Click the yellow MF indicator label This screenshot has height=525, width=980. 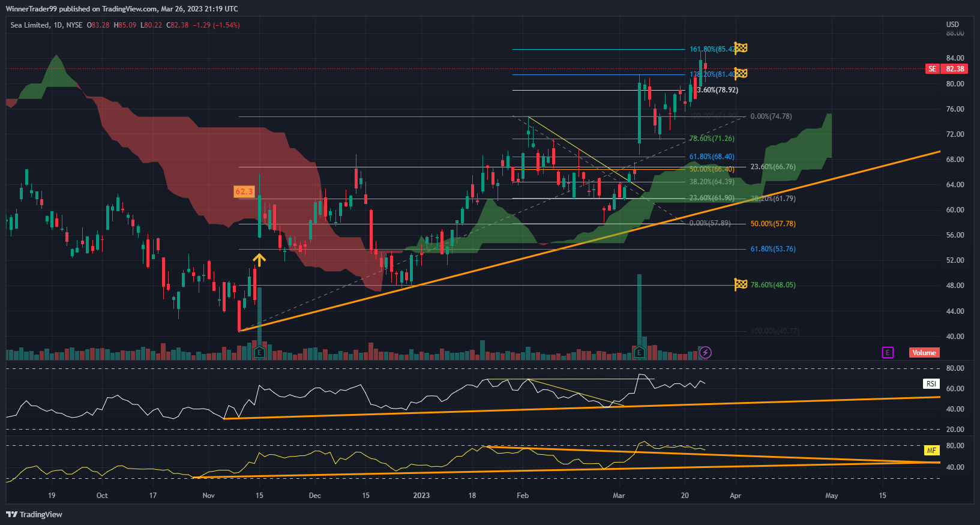(x=931, y=450)
